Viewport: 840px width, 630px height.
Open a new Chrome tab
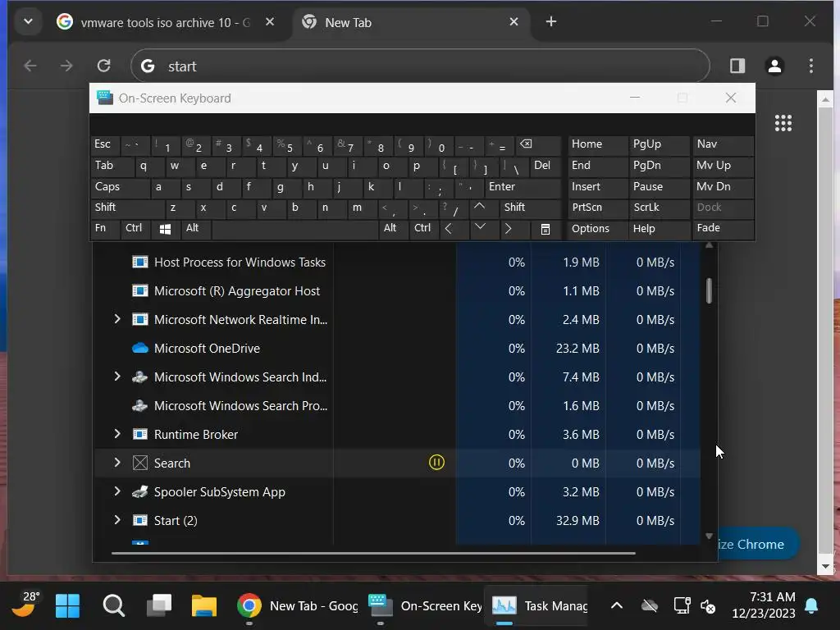tap(550, 21)
